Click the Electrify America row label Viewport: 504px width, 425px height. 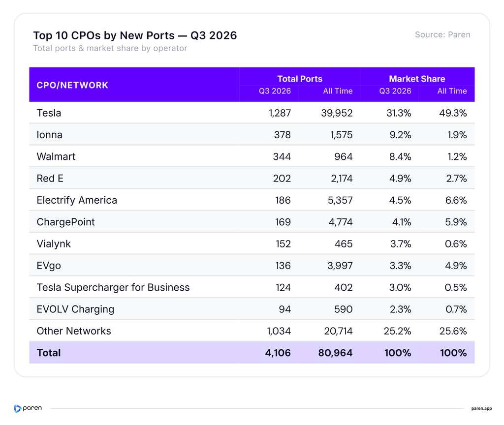(x=77, y=200)
